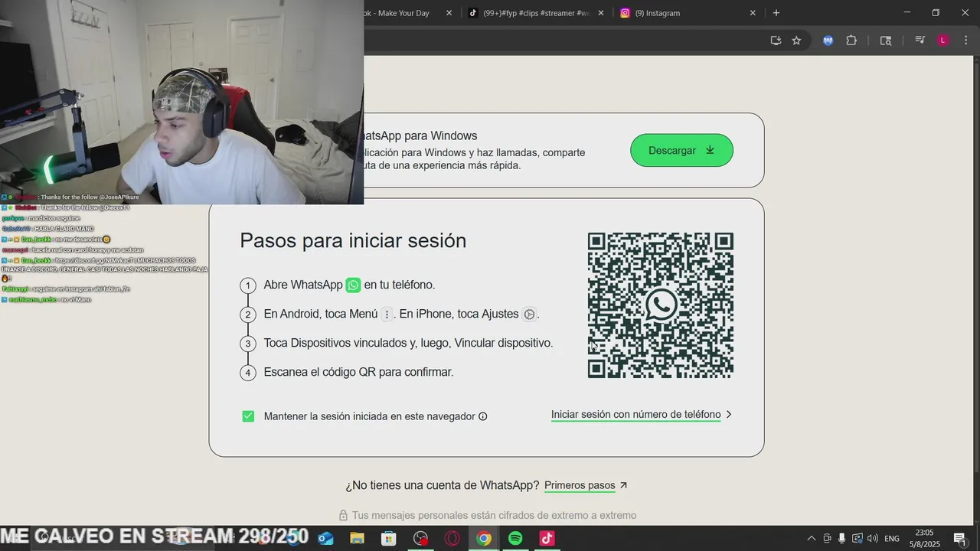The width and height of the screenshot is (980, 551).
Task: Click the iPhone Ajustes gear icon
Action: pyautogui.click(x=529, y=314)
